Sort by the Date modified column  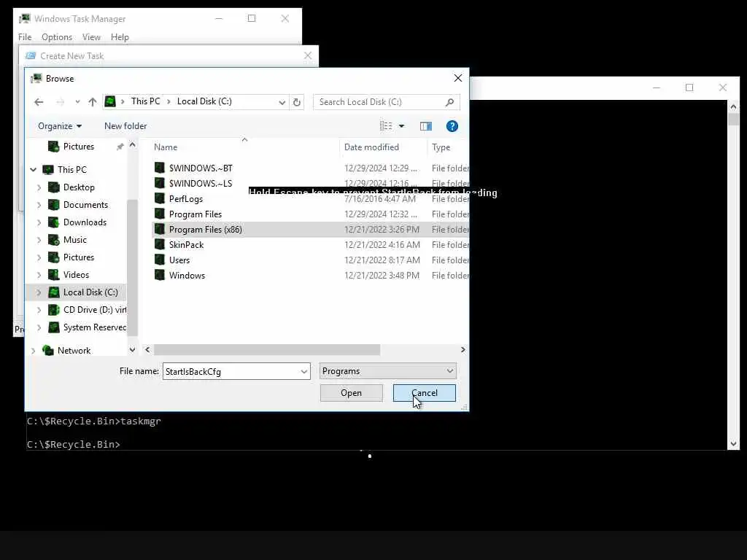coord(371,147)
